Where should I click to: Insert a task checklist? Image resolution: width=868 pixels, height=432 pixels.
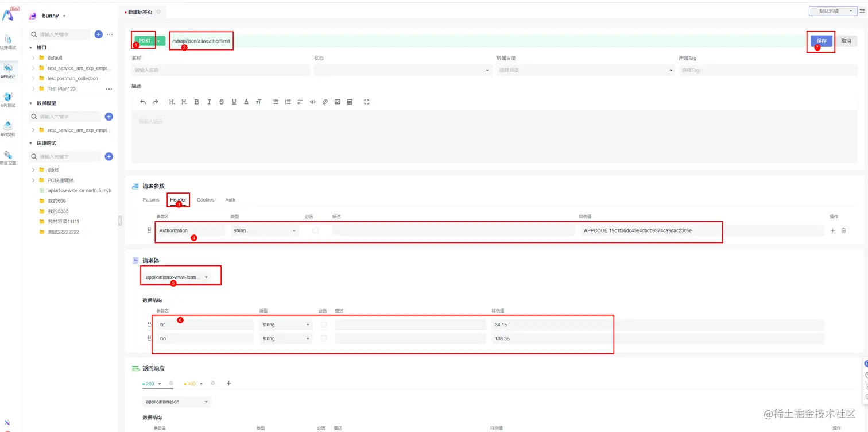click(300, 102)
